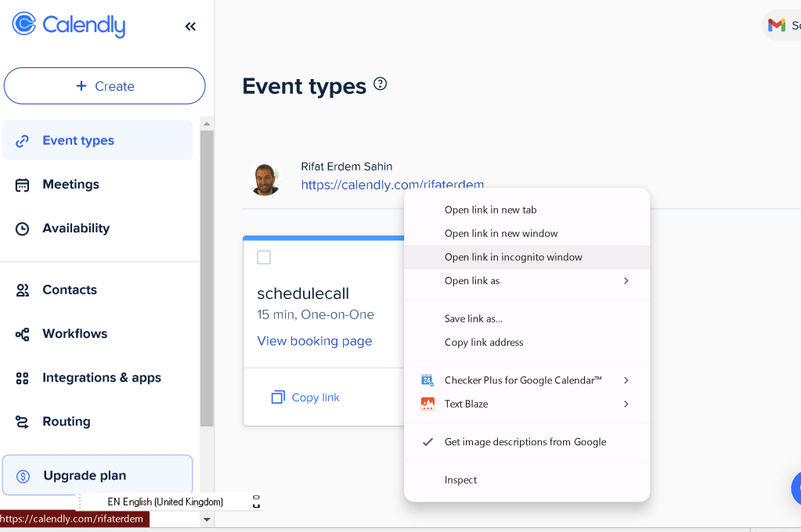This screenshot has height=532, width=801.
Task: Click sidebar scrollbar down arrow
Action: click(207, 519)
